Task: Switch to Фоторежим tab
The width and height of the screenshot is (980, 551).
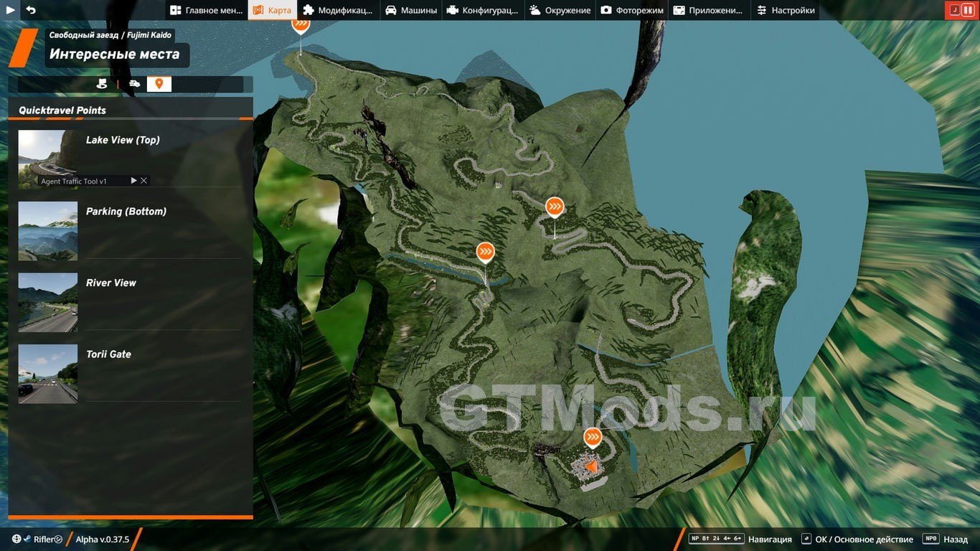Action: (632, 10)
